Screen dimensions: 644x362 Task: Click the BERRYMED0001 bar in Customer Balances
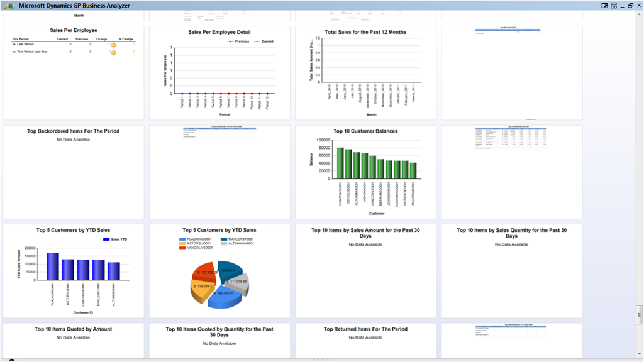pos(381,169)
